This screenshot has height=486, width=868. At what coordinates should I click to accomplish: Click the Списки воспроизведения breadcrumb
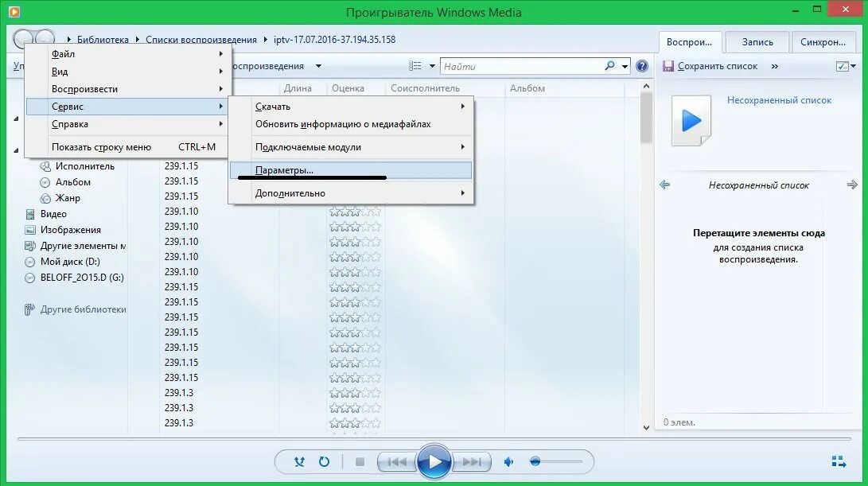coord(201,40)
